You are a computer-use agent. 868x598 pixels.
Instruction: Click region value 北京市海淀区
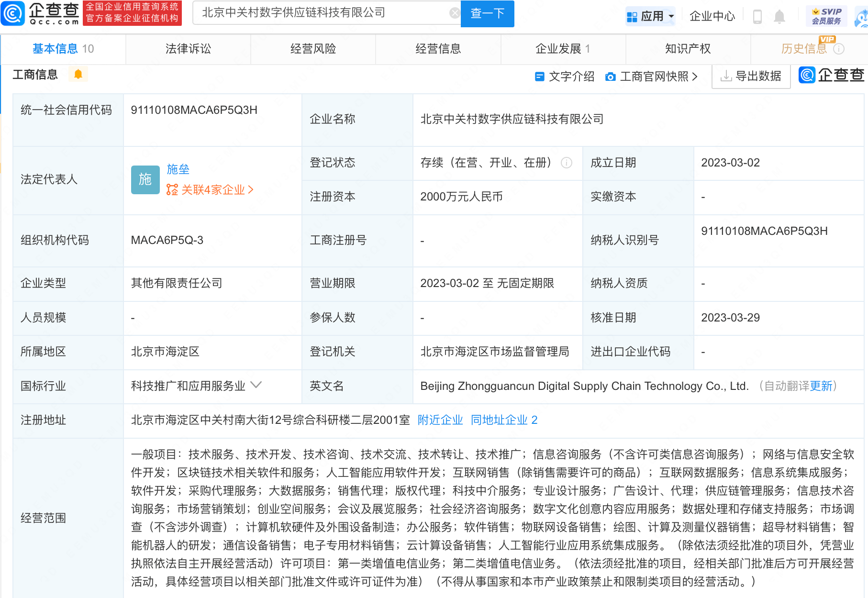point(165,352)
